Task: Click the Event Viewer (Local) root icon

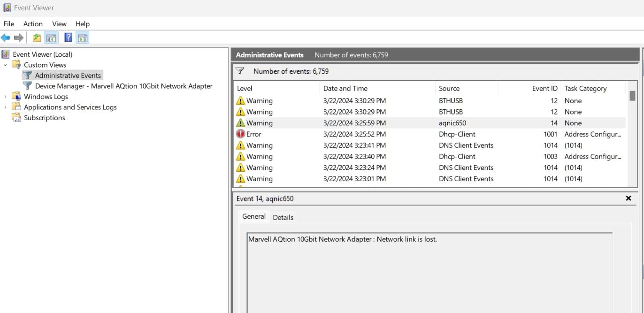Action: tap(6, 54)
